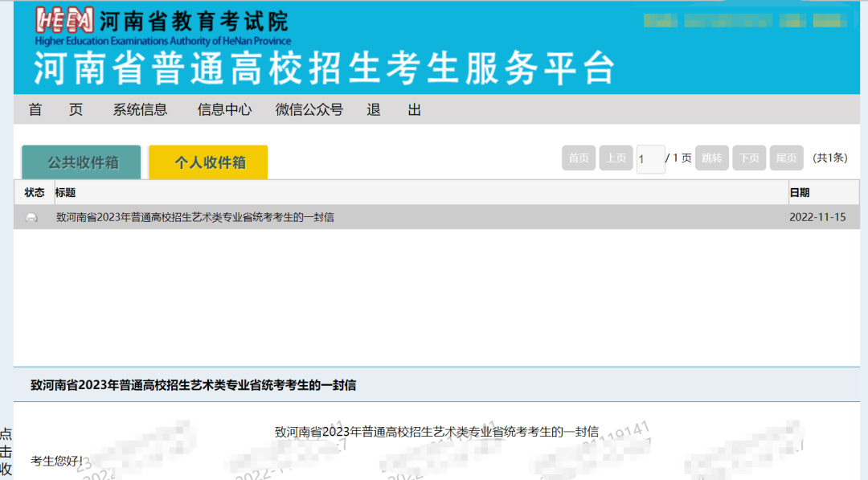Click 退出 to log out
Screen dimensions: 868x480
click(x=393, y=110)
